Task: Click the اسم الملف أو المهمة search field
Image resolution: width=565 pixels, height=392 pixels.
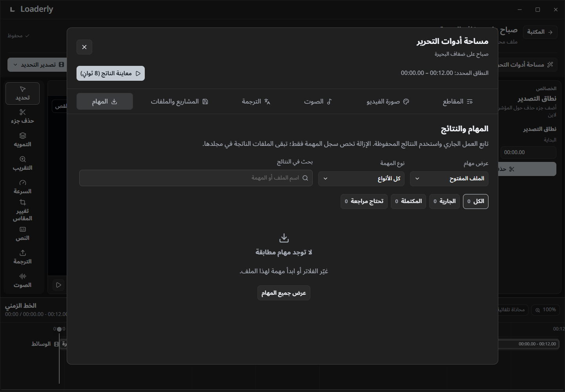Action: tap(196, 178)
